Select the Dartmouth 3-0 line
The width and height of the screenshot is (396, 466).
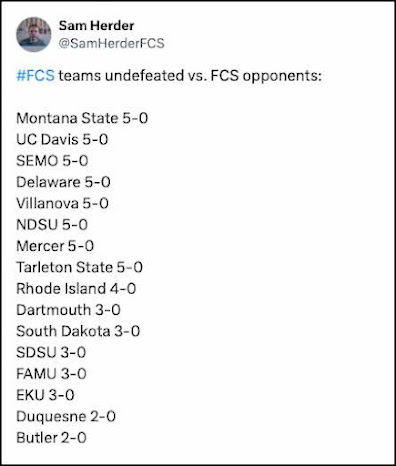[68, 310]
